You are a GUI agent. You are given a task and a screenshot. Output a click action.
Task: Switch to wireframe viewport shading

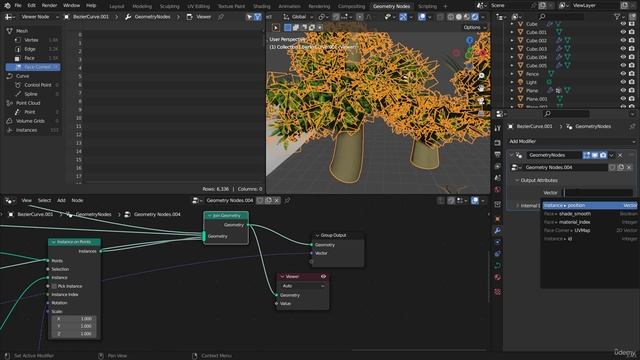(451, 17)
